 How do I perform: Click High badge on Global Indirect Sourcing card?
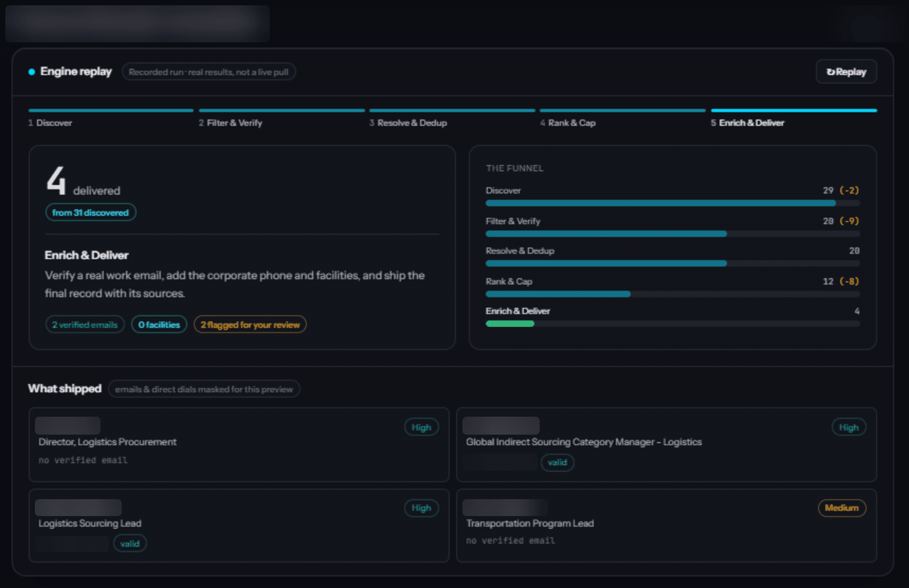click(x=849, y=427)
